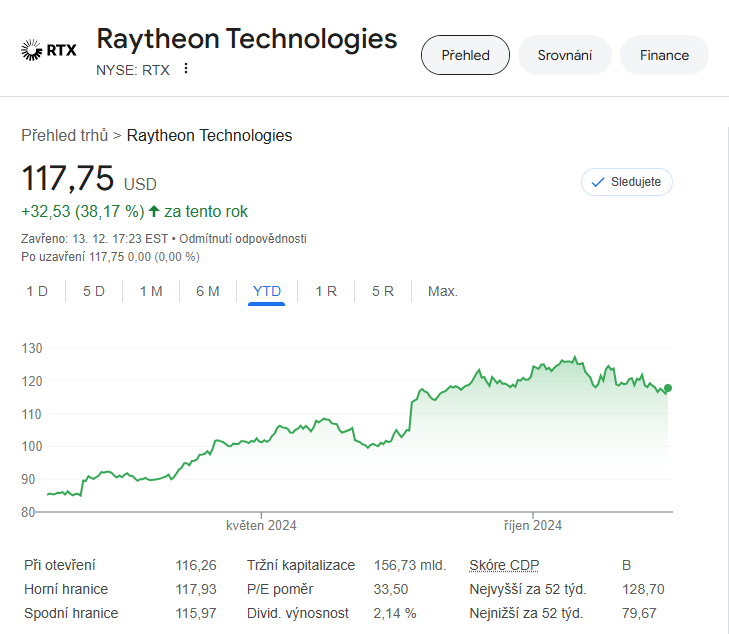Click the Nejnižší za 52 týd. value 79,67
Viewport: 729px width, 634px height.
[639, 613]
